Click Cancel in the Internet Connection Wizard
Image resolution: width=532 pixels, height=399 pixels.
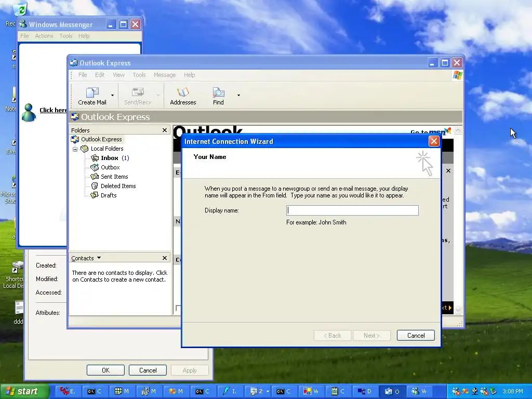(x=416, y=336)
